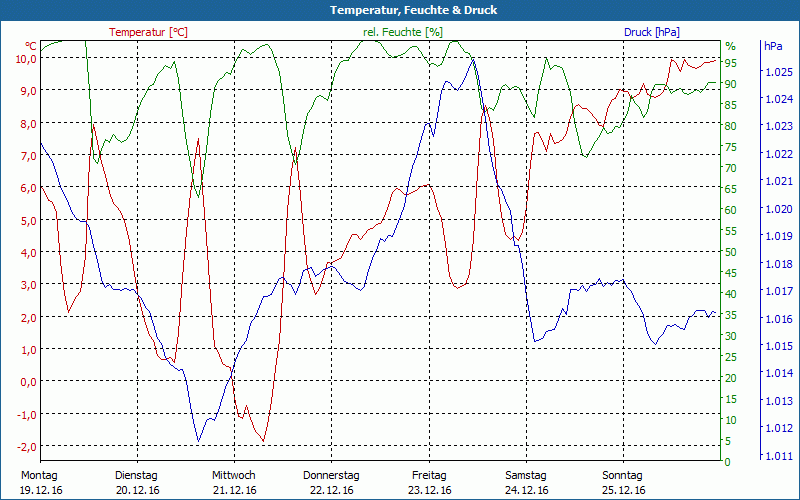This screenshot has height=500, width=800.
Task: Click the '65' humidity axis value
Action: click(x=731, y=189)
